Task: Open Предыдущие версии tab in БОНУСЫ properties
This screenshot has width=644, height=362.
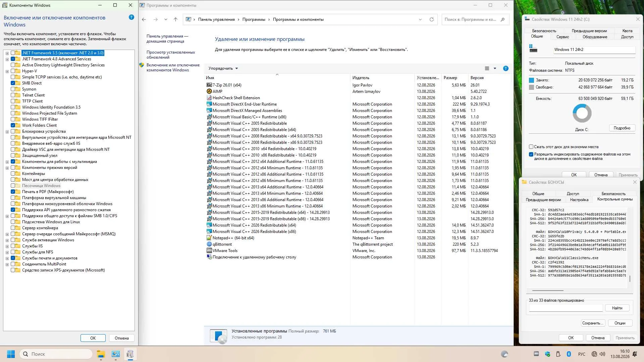Action: point(543,200)
